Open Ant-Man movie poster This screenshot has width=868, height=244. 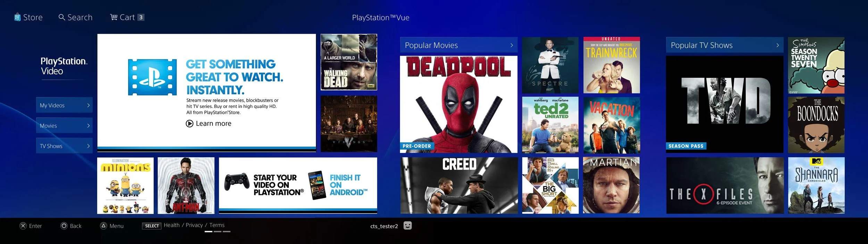click(186, 186)
